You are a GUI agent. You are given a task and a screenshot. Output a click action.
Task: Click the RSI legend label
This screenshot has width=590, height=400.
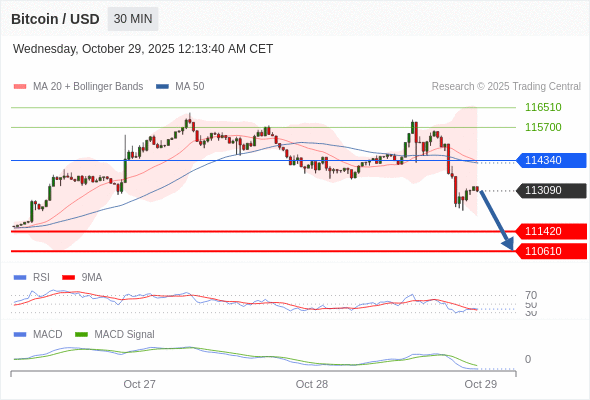41,278
